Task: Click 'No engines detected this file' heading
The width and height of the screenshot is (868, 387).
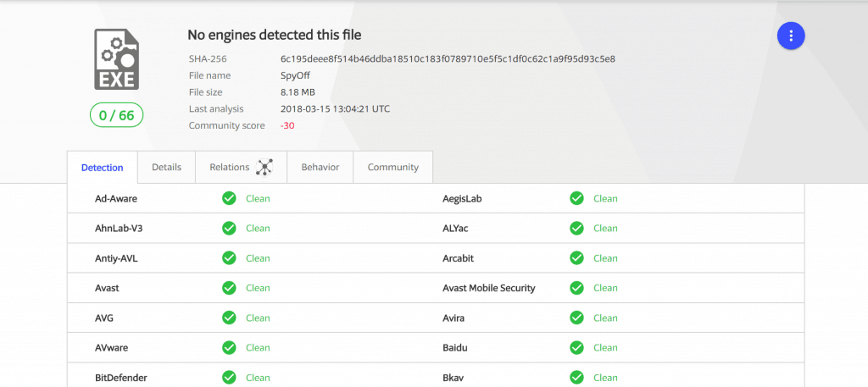Action: (x=275, y=36)
